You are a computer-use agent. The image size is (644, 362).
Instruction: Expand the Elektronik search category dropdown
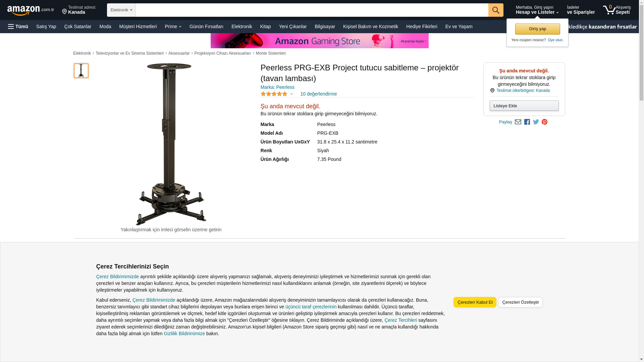(121, 10)
